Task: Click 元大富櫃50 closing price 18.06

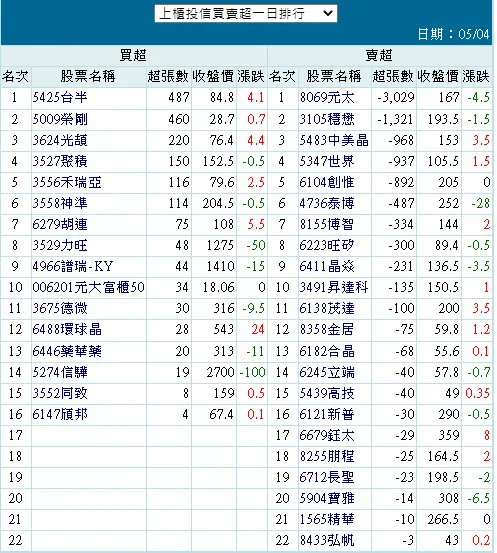Action: 218,287
